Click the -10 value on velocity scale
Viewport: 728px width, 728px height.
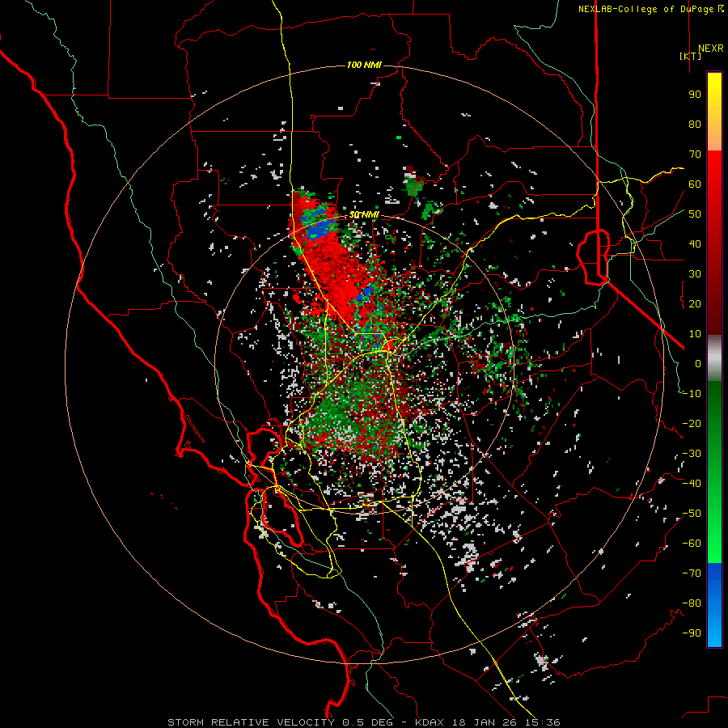click(x=692, y=394)
